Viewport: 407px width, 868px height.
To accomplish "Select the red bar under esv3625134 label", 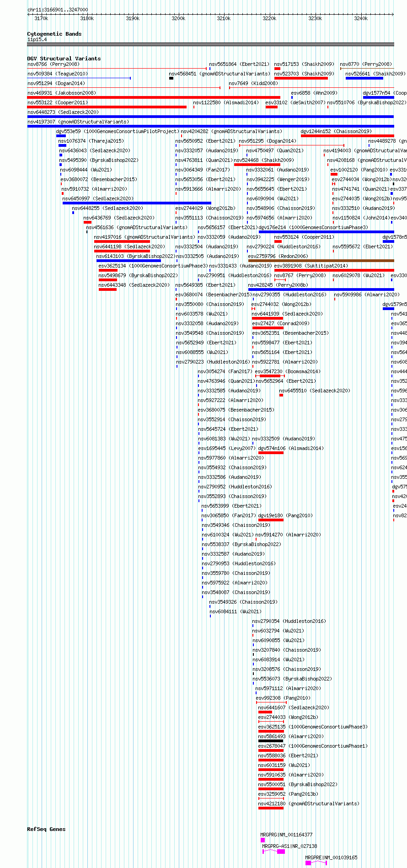I will [x=108, y=270].
